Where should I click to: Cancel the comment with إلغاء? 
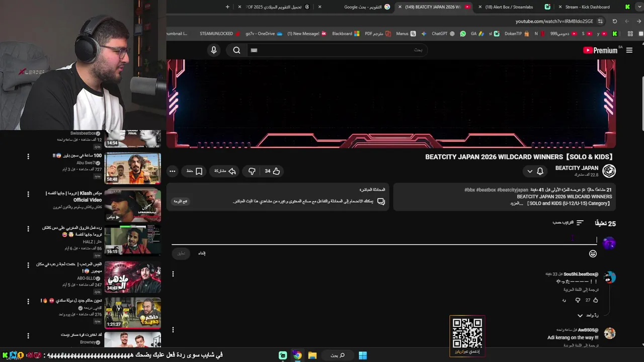coord(202,253)
